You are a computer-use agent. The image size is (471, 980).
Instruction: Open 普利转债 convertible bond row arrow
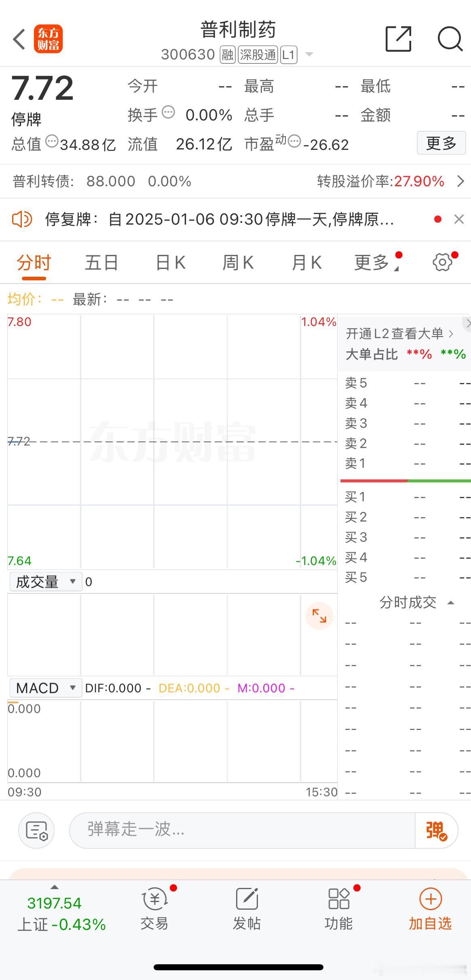pos(460,181)
